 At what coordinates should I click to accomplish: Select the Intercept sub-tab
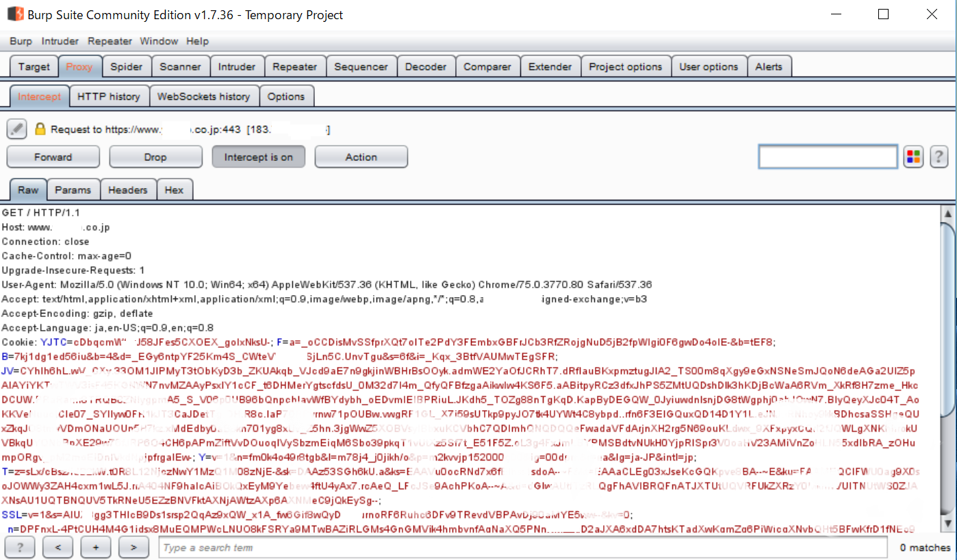coord(39,97)
